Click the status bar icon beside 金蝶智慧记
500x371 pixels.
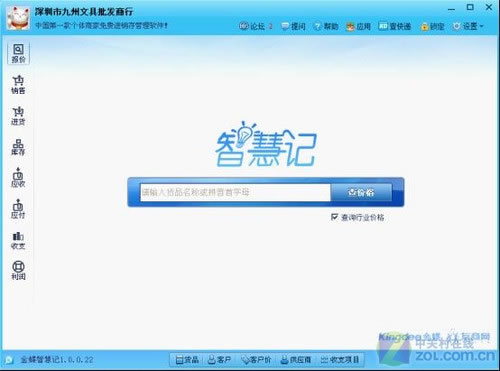click(x=9, y=360)
